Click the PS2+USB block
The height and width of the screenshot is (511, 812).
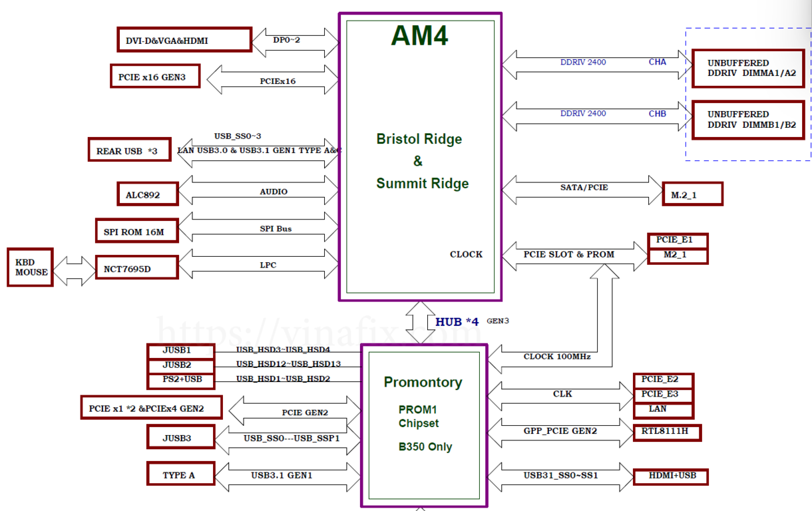[x=180, y=381]
